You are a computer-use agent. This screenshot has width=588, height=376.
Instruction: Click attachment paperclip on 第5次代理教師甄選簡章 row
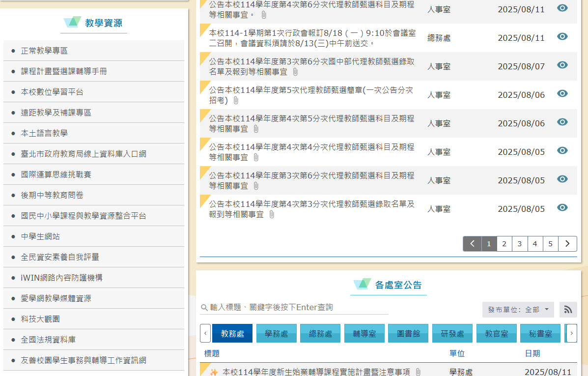coord(236,100)
